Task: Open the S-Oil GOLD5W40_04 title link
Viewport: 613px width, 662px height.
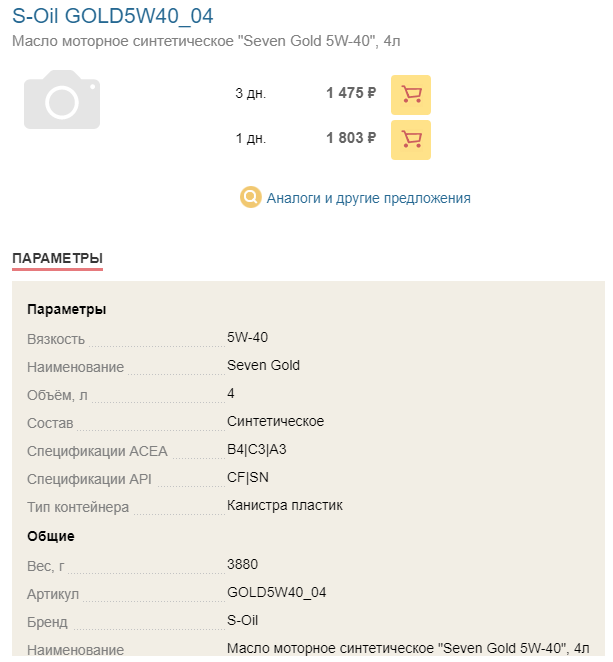Action: [x=113, y=16]
